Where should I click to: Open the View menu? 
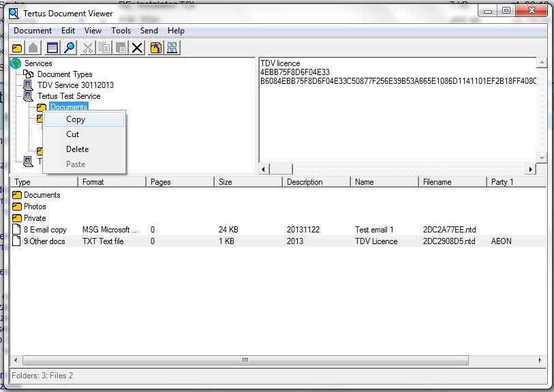[93, 31]
